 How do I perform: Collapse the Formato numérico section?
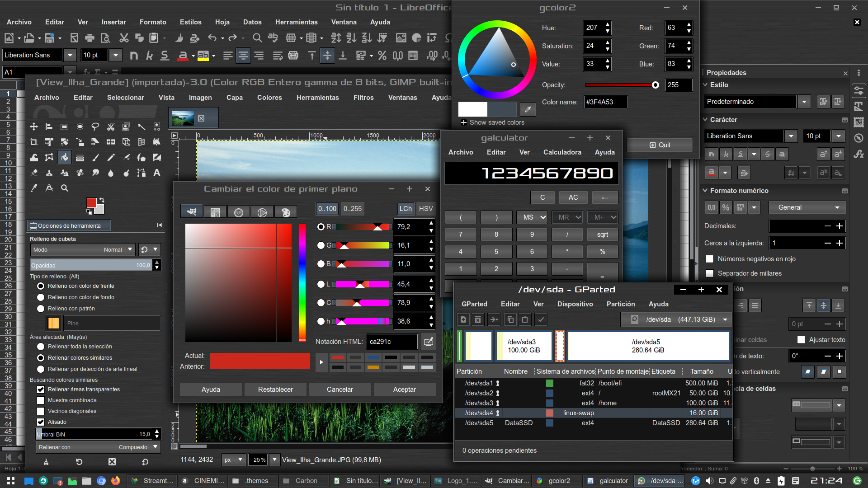tap(705, 191)
